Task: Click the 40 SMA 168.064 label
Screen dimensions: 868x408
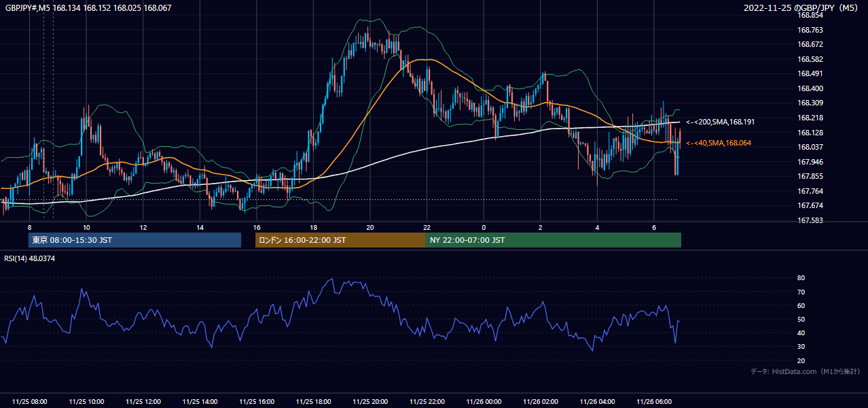Action: tap(718, 143)
